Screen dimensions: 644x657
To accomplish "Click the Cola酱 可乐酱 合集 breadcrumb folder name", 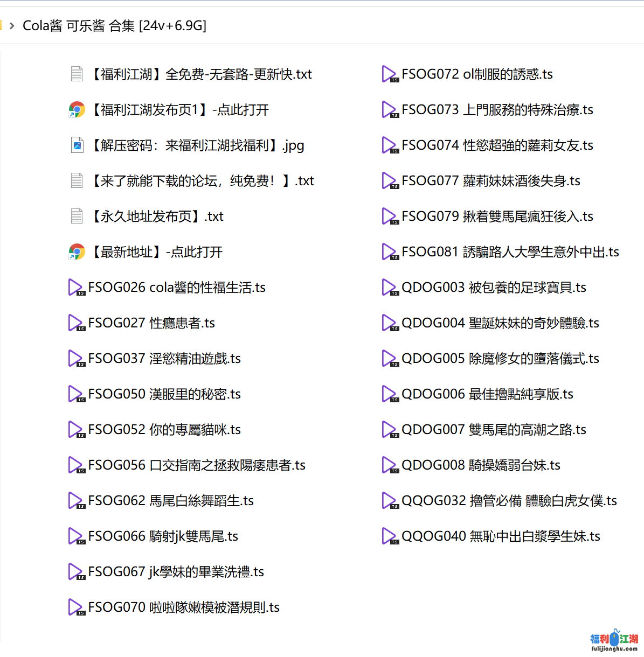I will [x=114, y=25].
